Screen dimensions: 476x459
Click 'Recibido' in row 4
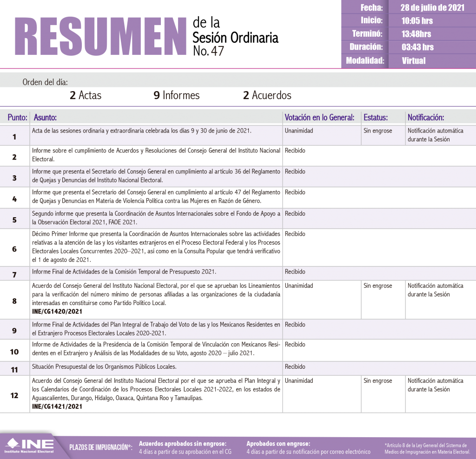click(295, 192)
